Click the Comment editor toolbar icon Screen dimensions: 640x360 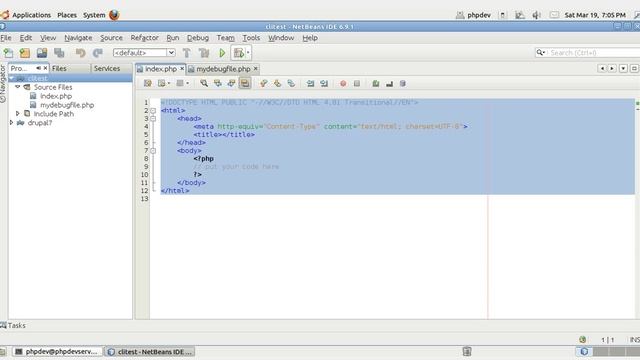pos(376,83)
